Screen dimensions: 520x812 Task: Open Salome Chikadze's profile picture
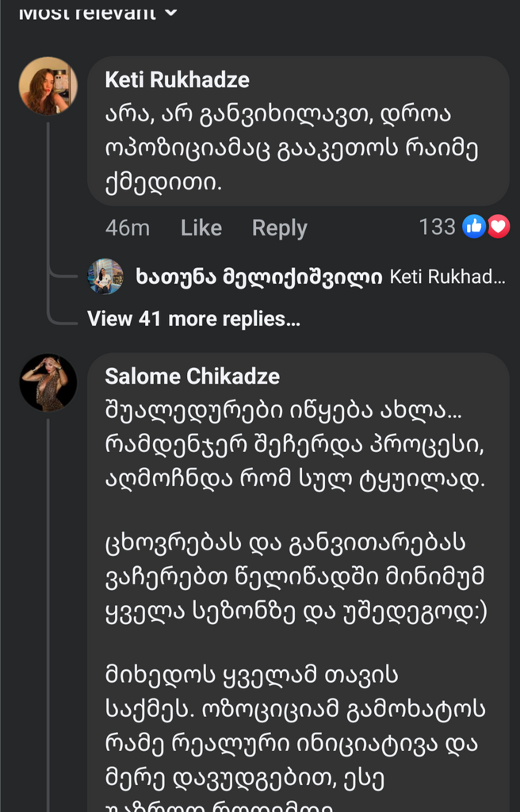click(x=48, y=381)
